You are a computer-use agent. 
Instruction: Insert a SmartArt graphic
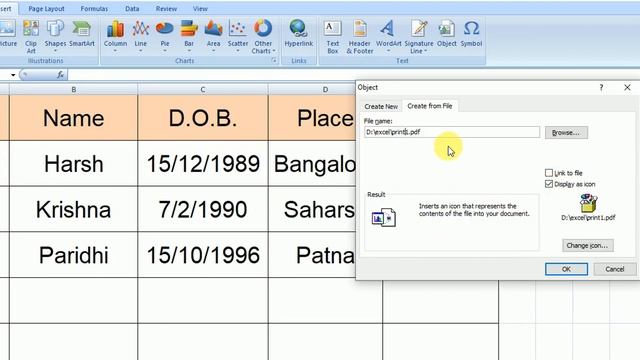[x=82, y=33]
